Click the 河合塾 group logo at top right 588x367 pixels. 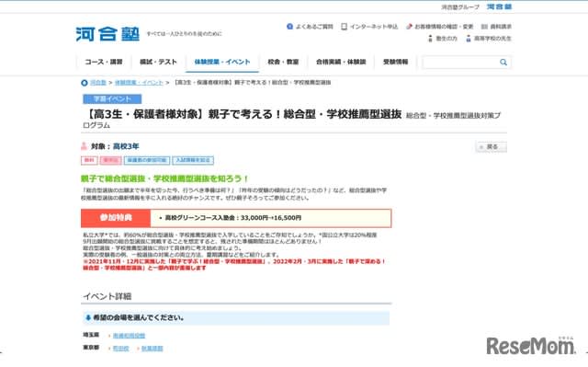[499, 6]
